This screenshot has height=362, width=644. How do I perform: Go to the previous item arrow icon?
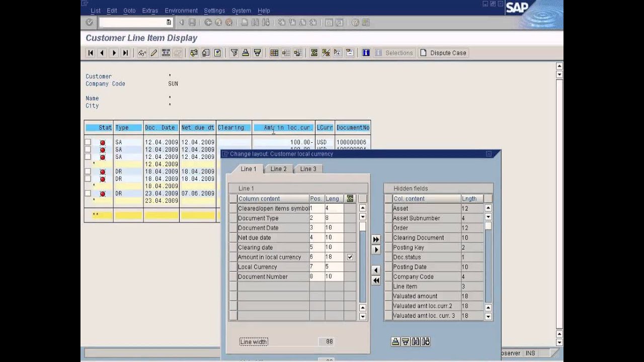(x=102, y=53)
